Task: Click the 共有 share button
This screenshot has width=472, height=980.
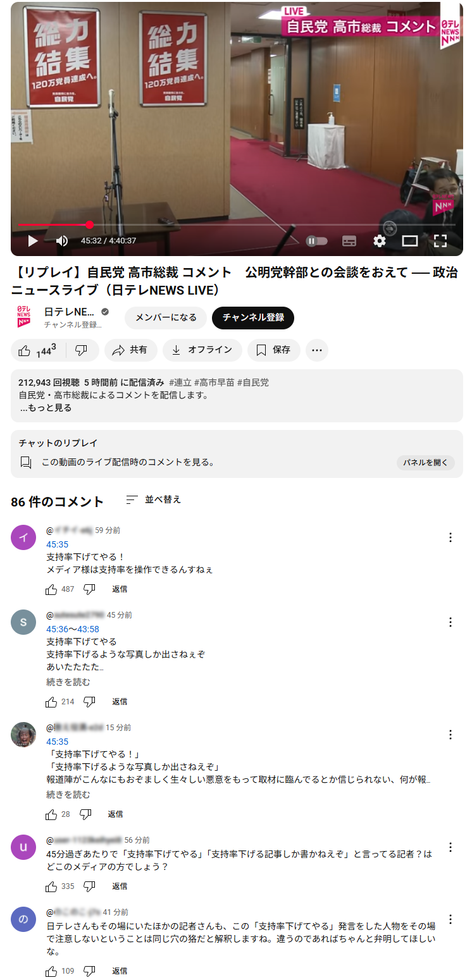Action: pos(130,350)
